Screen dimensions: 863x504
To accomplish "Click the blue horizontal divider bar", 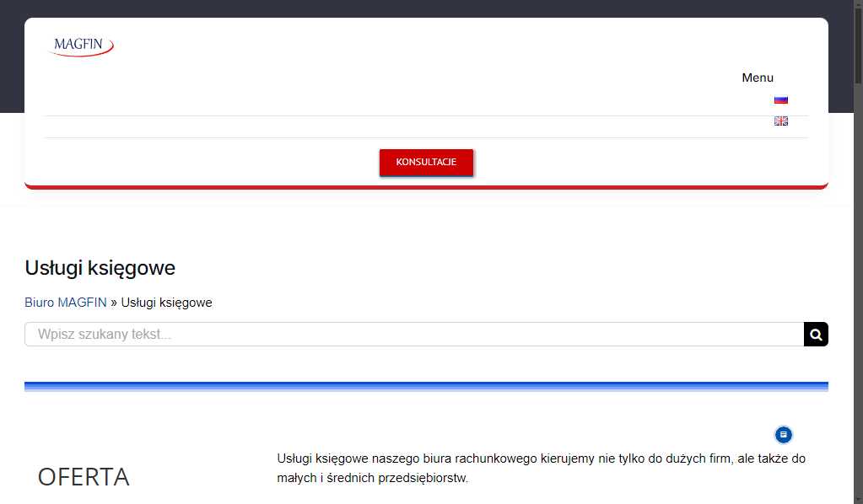I will [x=426, y=387].
